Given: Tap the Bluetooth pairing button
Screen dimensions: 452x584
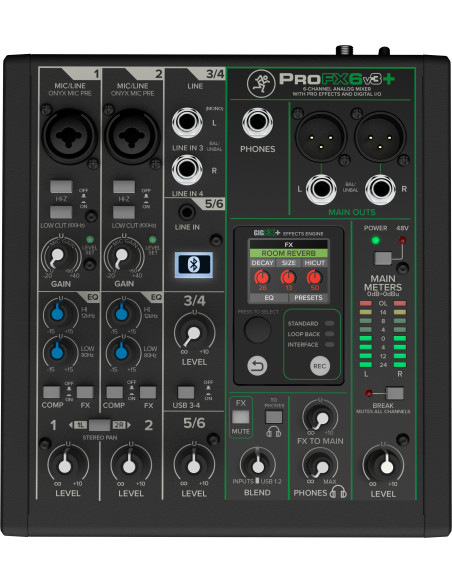Looking at the screenshot, I should click(x=194, y=265).
